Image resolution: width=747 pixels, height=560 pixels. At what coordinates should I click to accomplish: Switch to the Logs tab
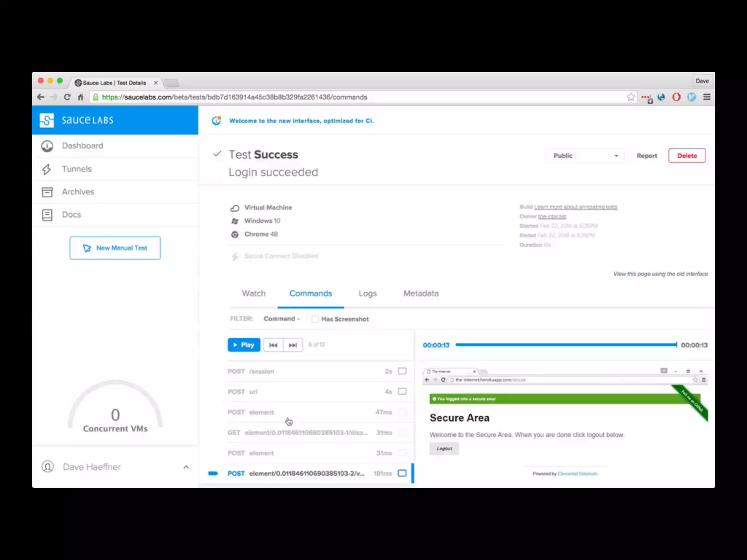pos(367,293)
